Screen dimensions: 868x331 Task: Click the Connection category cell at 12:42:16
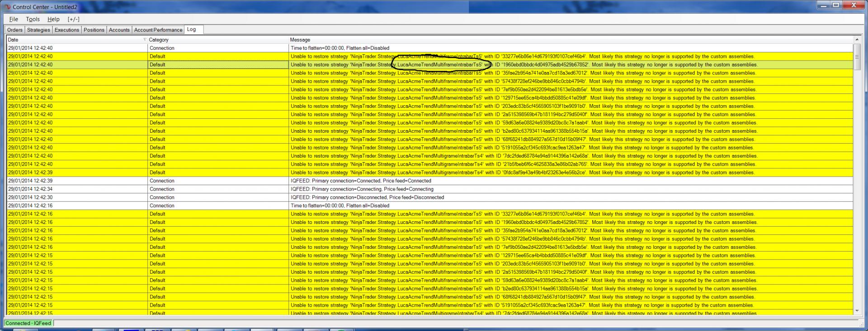click(218, 205)
